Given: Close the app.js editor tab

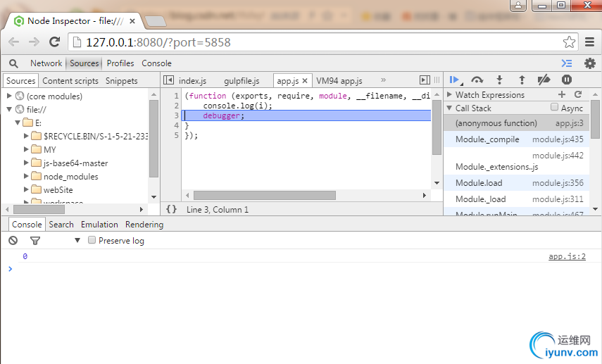Looking at the screenshot, I should point(305,81).
